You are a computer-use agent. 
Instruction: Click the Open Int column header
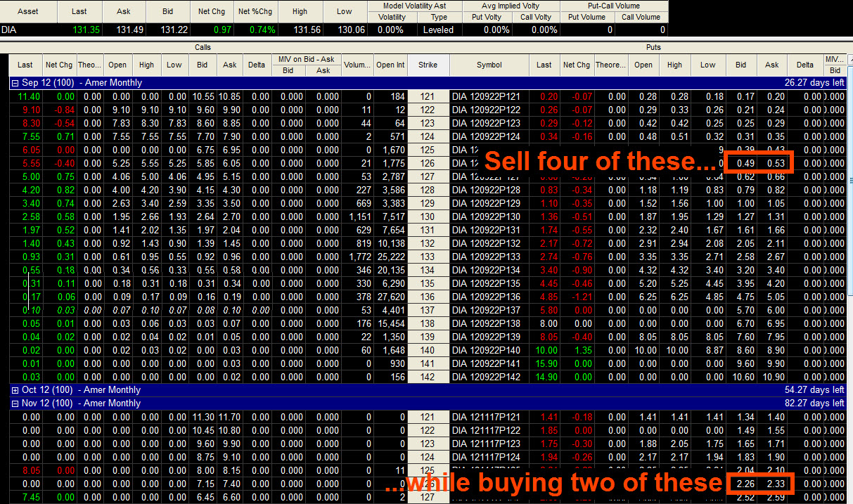pos(390,65)
